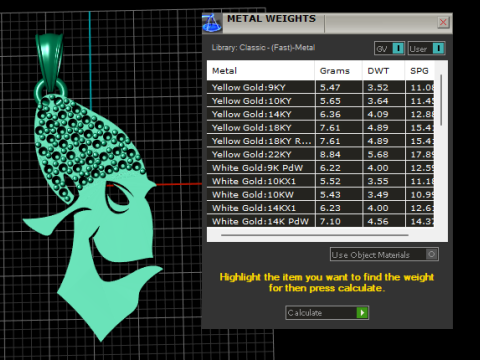Image resolution: width=480 pixels, height=360 pixels.
Task: Sort by the Grams column header
Action: 338,71
